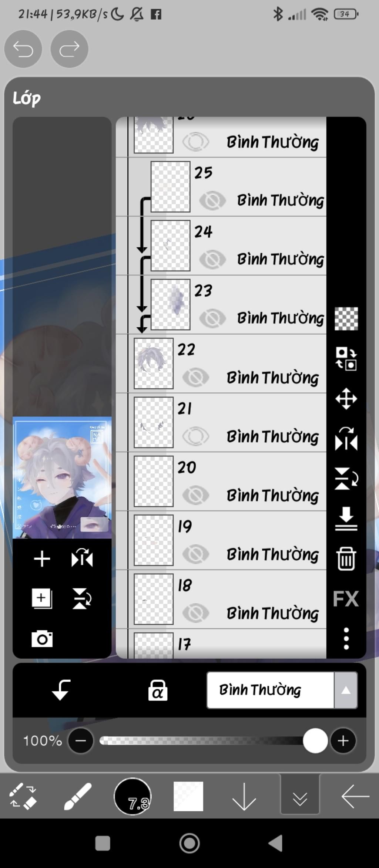Expand blend mode list with triangle arrow
The image size is (379, 868).
[x=346, y=690]
